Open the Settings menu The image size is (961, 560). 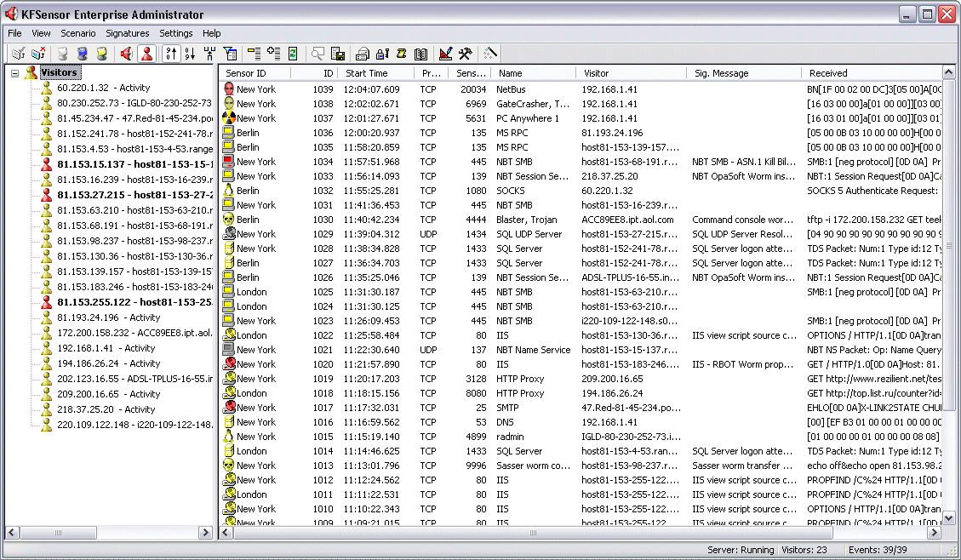pyautogui.click(x=176, y=33)
